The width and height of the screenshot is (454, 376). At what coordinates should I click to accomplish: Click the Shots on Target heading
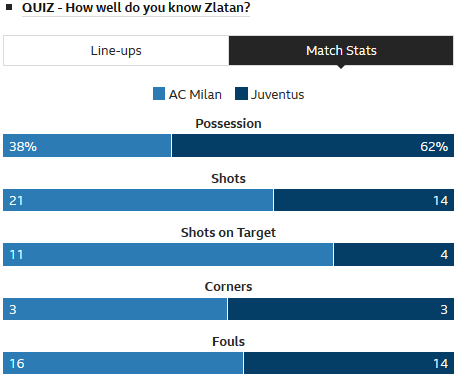coord(228,233)
